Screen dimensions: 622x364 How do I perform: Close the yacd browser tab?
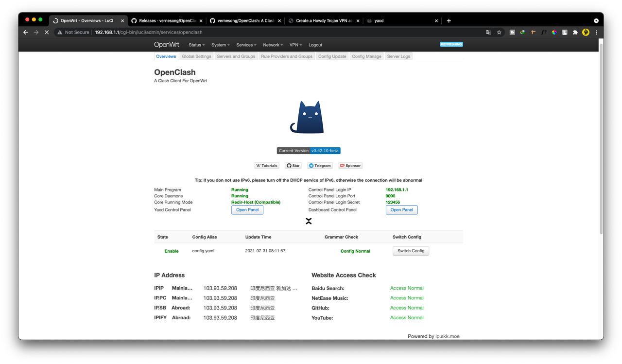pyautogui.click(x=436, y=21)
